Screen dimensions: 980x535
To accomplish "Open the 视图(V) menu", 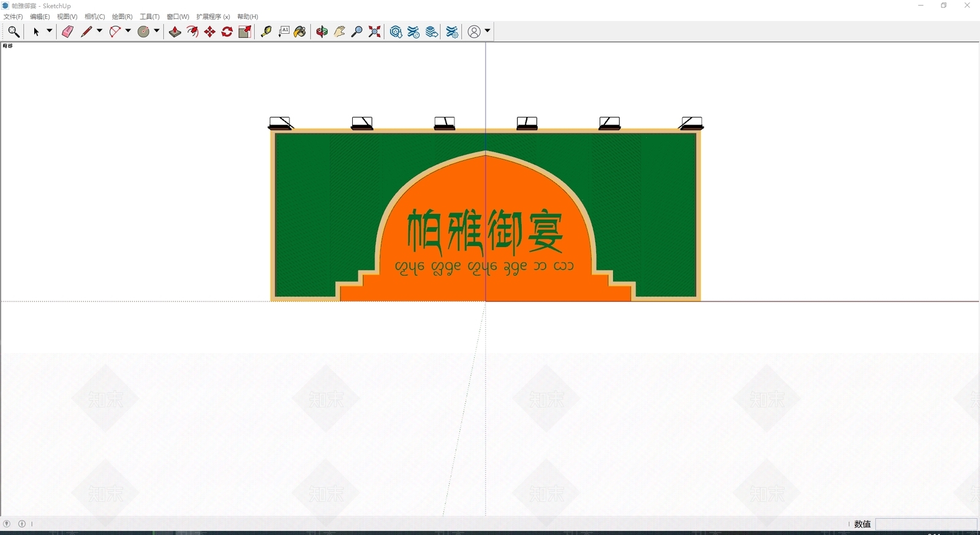I will click(67, 17).
